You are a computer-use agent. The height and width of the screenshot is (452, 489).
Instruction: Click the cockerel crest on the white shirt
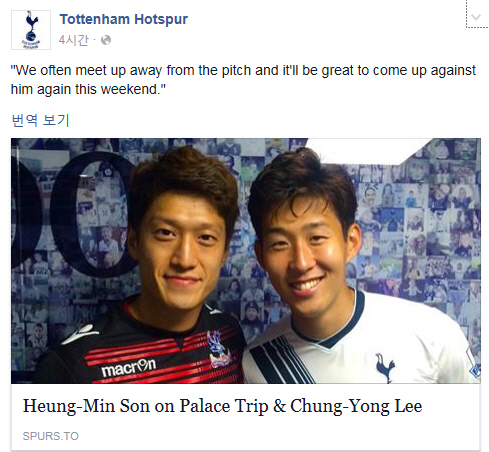point(385,367)
